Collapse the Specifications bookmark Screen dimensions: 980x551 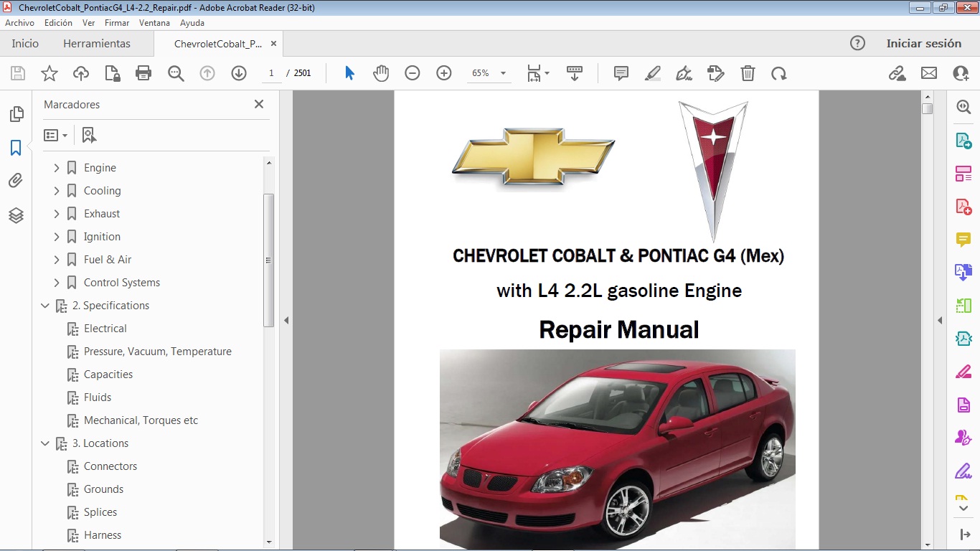click(x=45, y=305)
